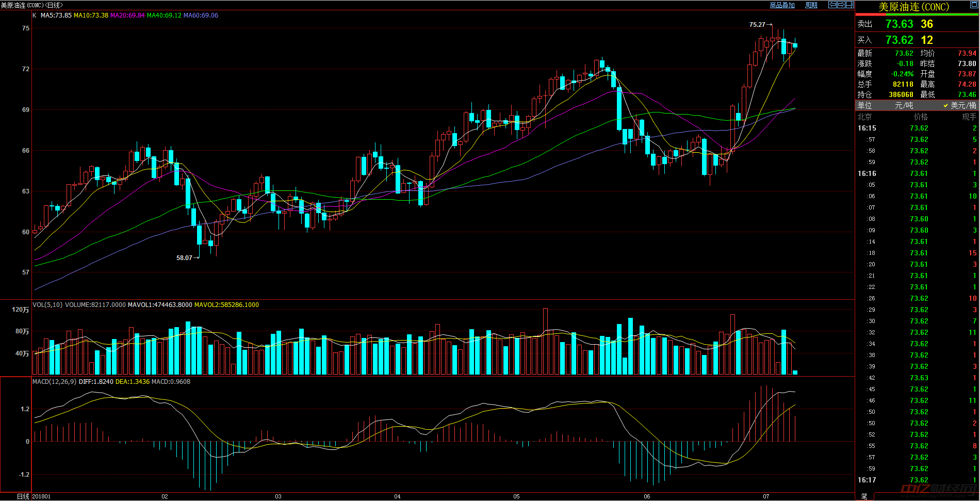Click the left arrow previous-instrument icon
The image size is (980, 501).
pos(832,5)
